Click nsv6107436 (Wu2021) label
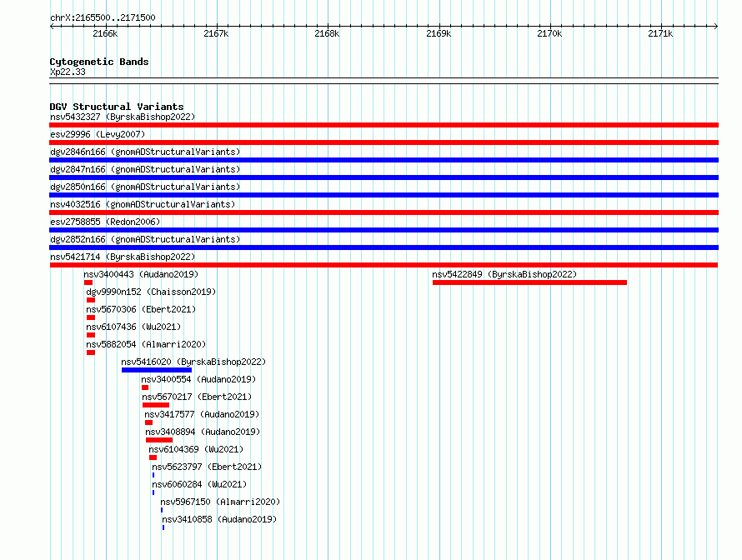 tap(133, 327)
